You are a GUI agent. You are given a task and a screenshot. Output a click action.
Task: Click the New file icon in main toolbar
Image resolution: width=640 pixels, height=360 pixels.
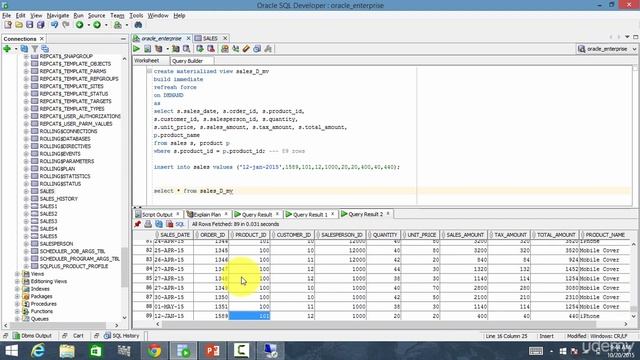click(x=8, y=25)
